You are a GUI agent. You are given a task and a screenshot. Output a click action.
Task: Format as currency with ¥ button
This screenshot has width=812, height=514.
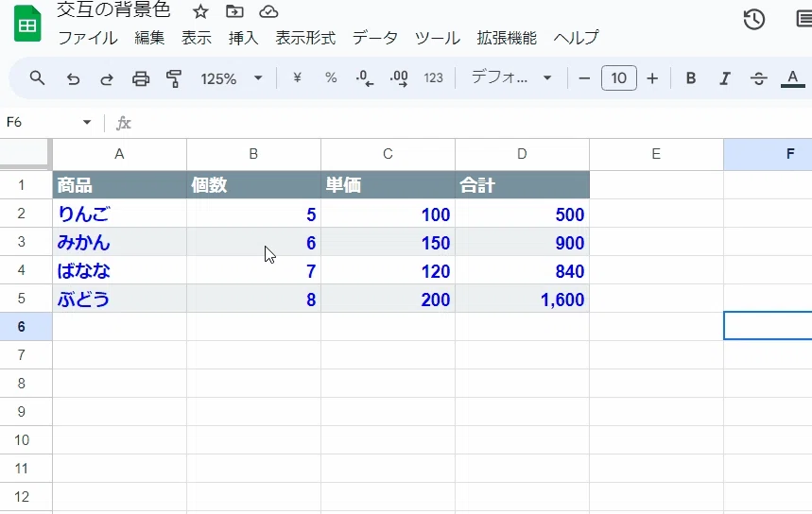(297, 78)
